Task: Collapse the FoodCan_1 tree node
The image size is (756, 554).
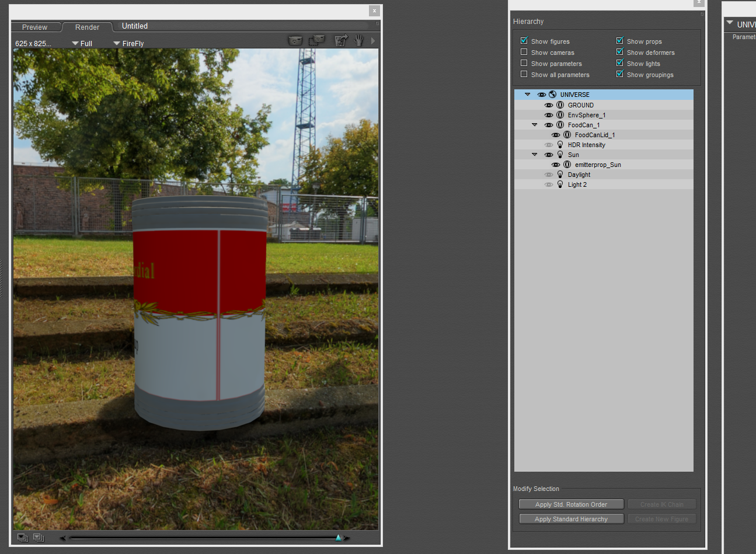Action: (535, 125)
